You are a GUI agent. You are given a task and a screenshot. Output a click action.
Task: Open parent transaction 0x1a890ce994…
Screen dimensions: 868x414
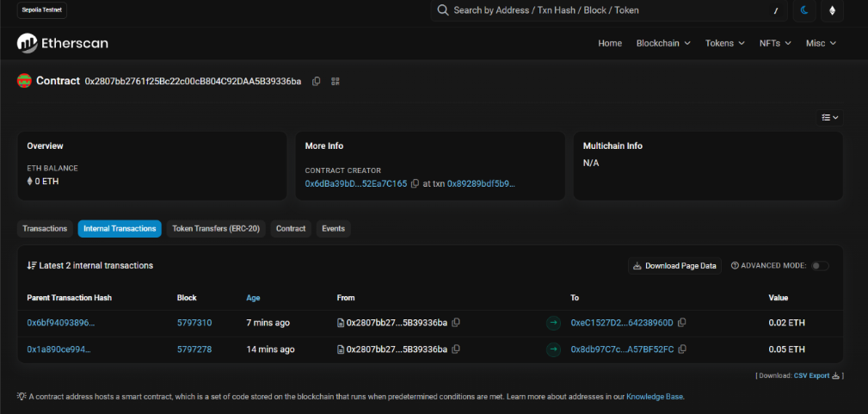[x=58, y=349]
